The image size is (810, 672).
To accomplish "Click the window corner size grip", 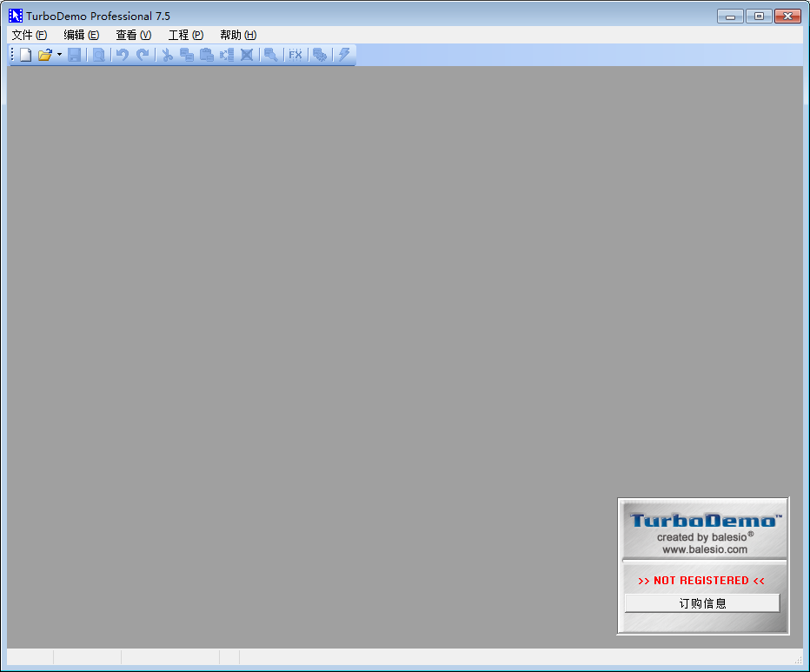I will pyautogui.click(x=798, y=660).
